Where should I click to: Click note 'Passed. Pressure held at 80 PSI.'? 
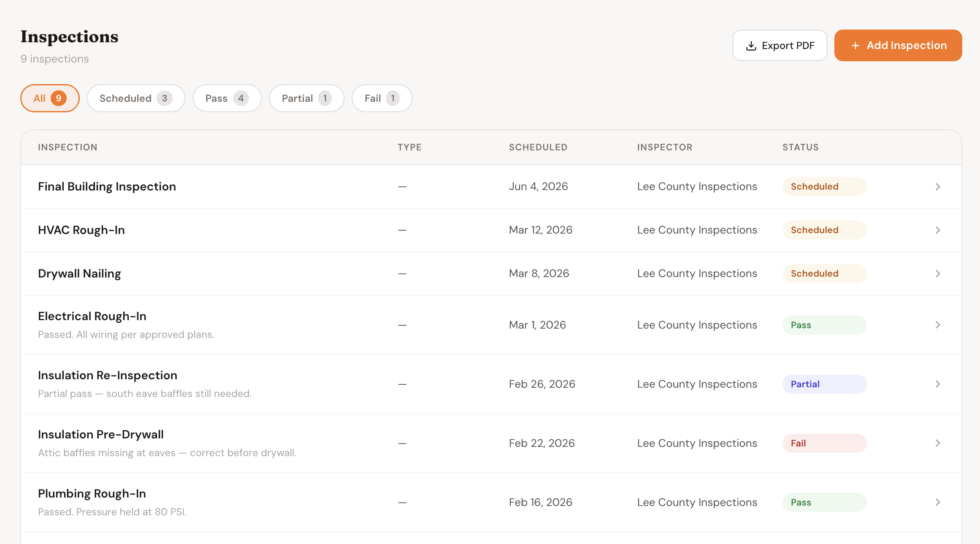(x=112, y=512)
